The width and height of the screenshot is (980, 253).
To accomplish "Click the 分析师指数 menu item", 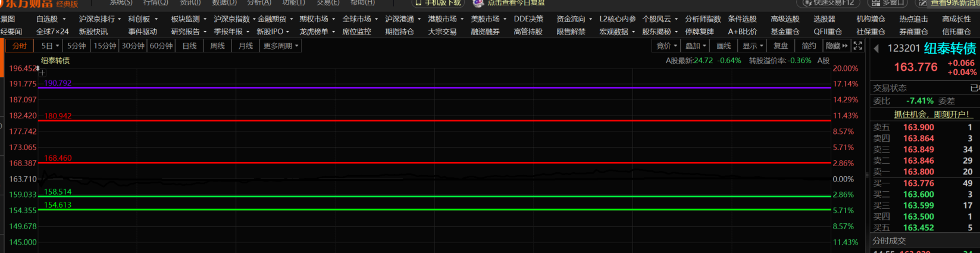I will pos(703,19).
